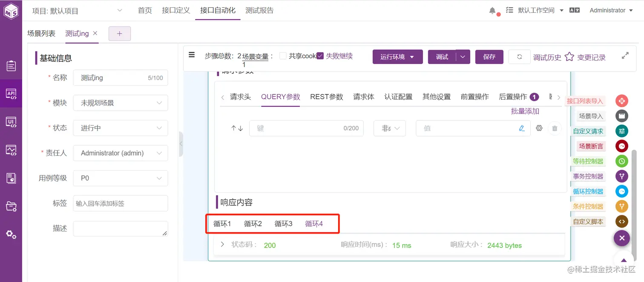Click the up-down sort arrows in parameter row

(x=237, y=128)
